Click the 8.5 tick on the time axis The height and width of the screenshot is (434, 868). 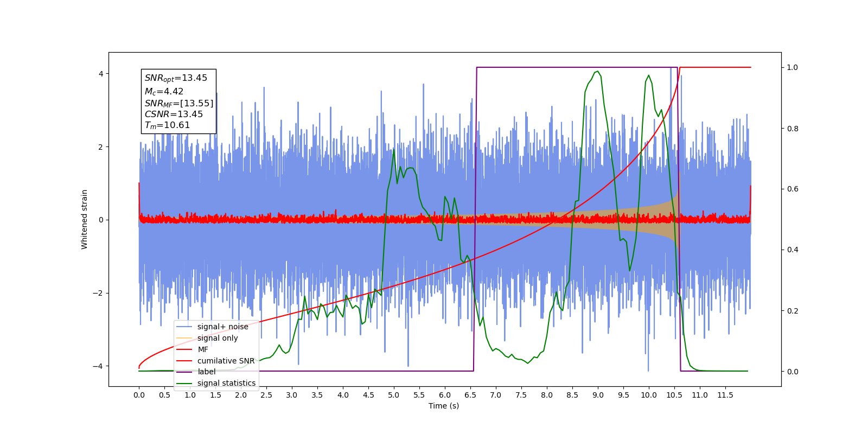click(x=572, y=395)
